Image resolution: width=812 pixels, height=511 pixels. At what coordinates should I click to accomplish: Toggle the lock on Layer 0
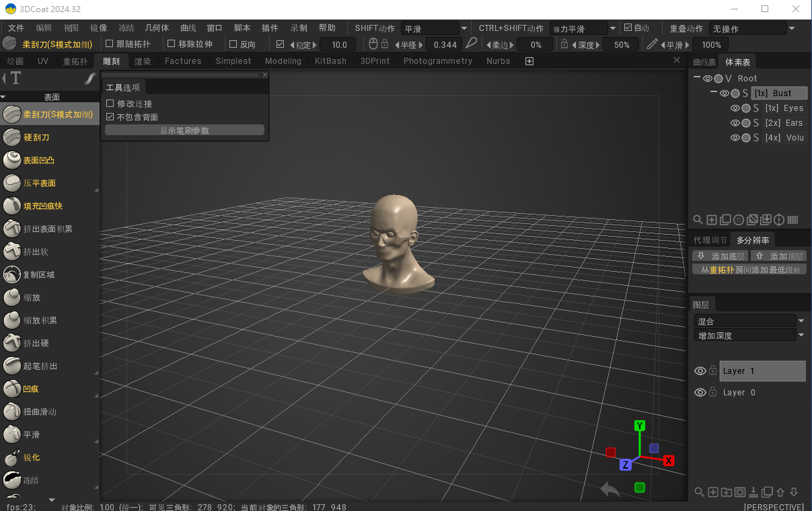713,391
